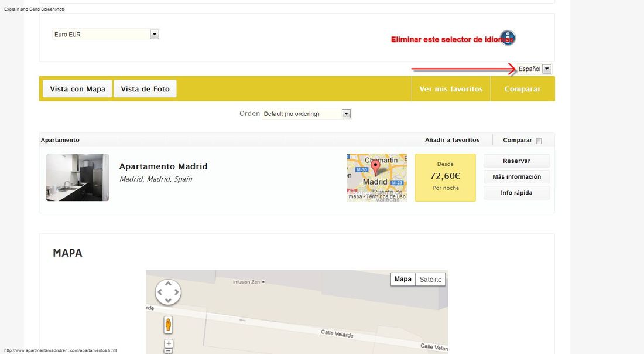644x354 pixels.
Task: Pan the map up with the arrow control
Action: click(168, 284)
